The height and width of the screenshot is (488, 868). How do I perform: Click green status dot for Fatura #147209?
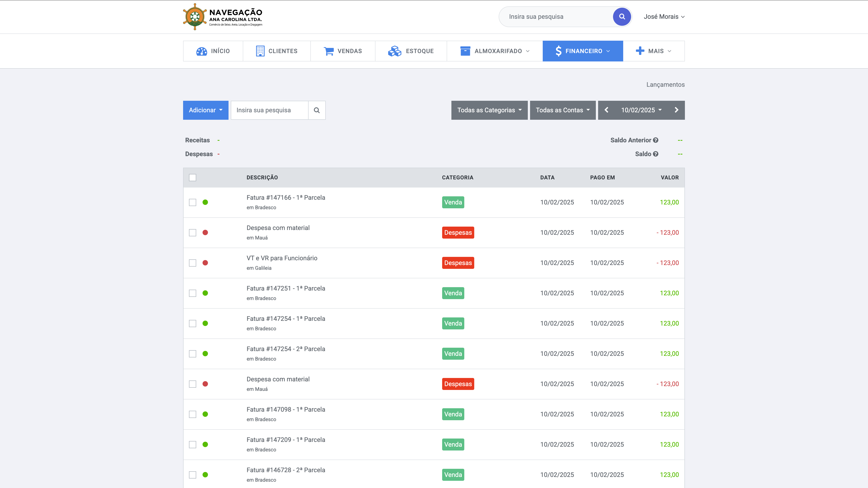pos(205,445)
